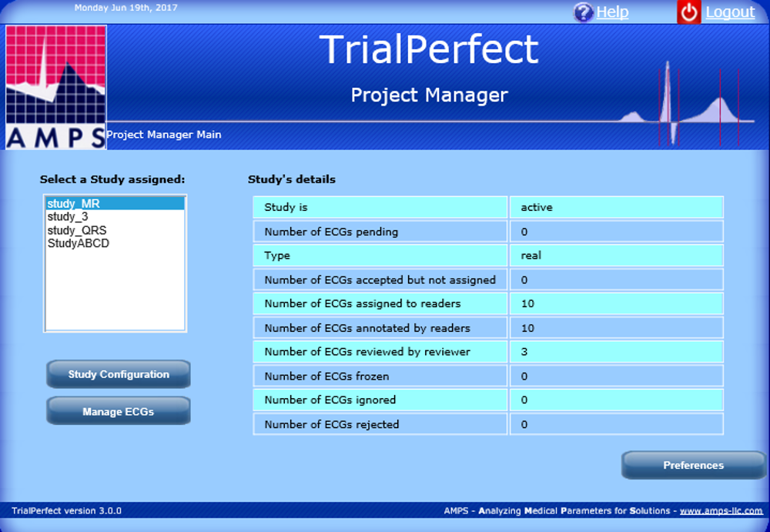Screen dimensions: 770x532
Task: Click the 'real' type value
Action: [x=531, y=256]
